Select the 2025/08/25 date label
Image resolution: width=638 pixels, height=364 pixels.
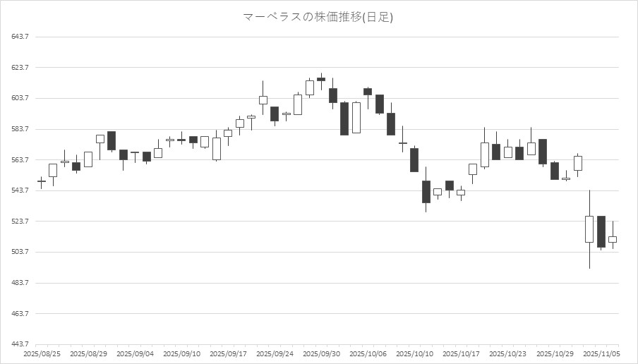coord(42,353)
